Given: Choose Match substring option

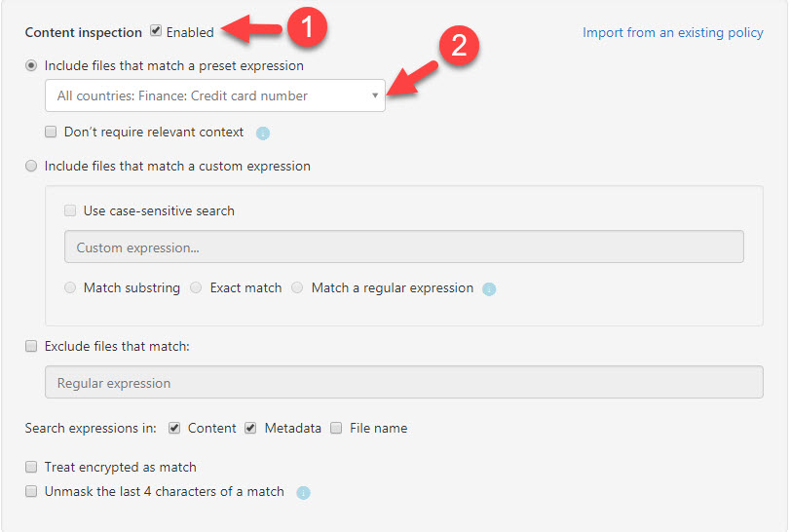Looking at the screenshot, I should pos(70,287).
